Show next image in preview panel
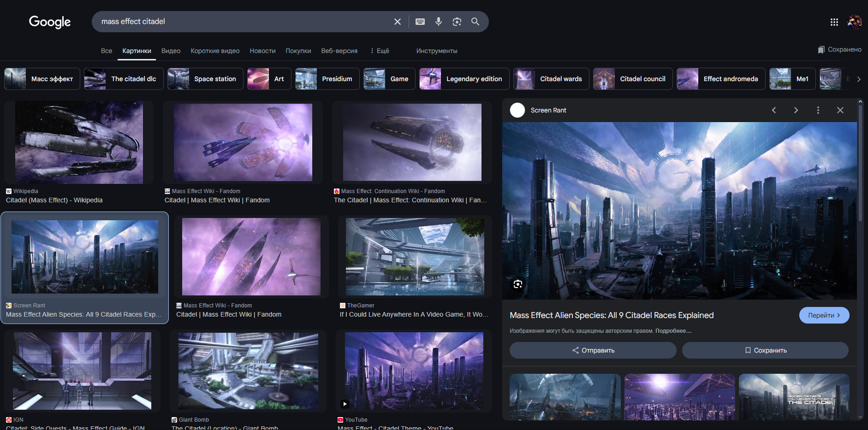868x430 pixels. click(x=796, y=110)
